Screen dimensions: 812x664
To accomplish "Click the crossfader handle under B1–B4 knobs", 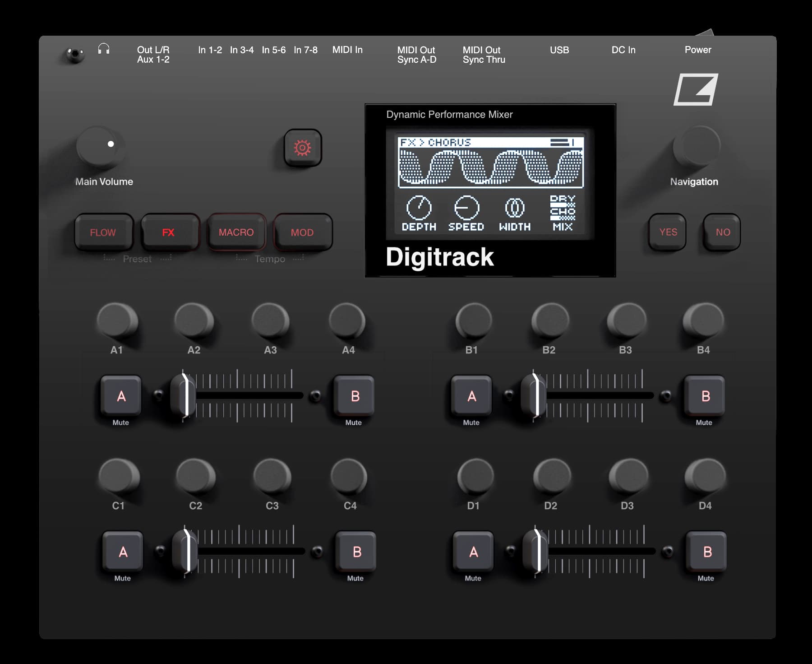I will point(534,396).
